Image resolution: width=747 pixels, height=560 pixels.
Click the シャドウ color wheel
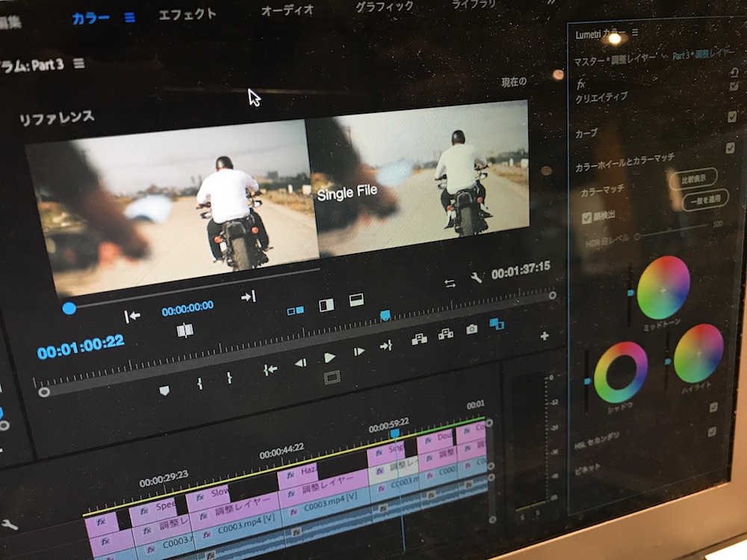tap(621, 372)
